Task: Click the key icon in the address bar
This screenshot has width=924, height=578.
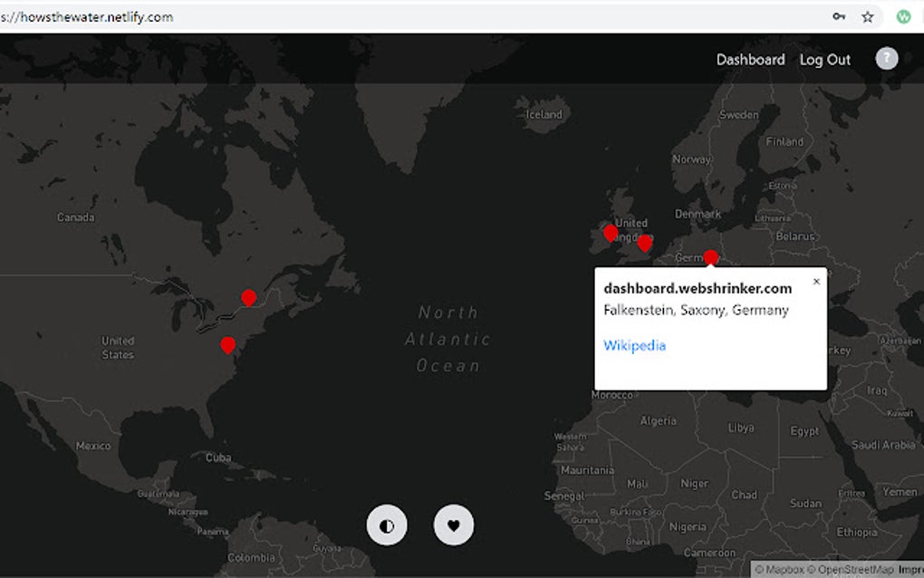Action: [x=839, y=16]
